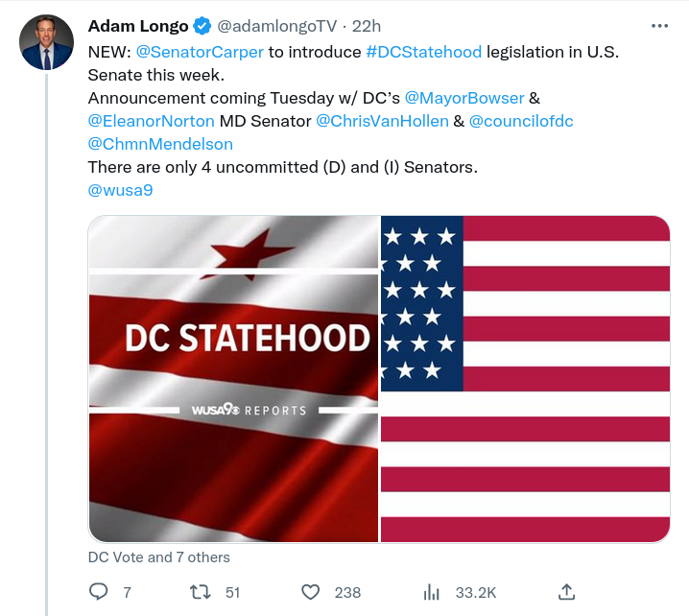Click the @ChmnMendelson mention
This screenshot has height=616, width=689.
click(160, 144)
